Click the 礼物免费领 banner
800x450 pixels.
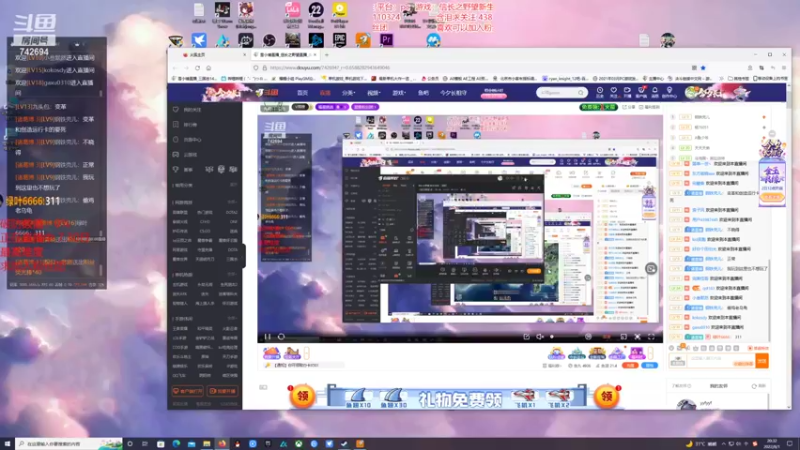(460, 398)
